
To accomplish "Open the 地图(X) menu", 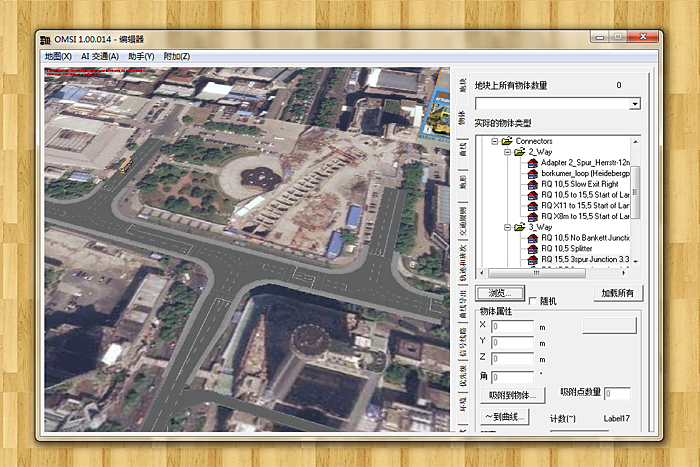I will click(x=58, y=56).
